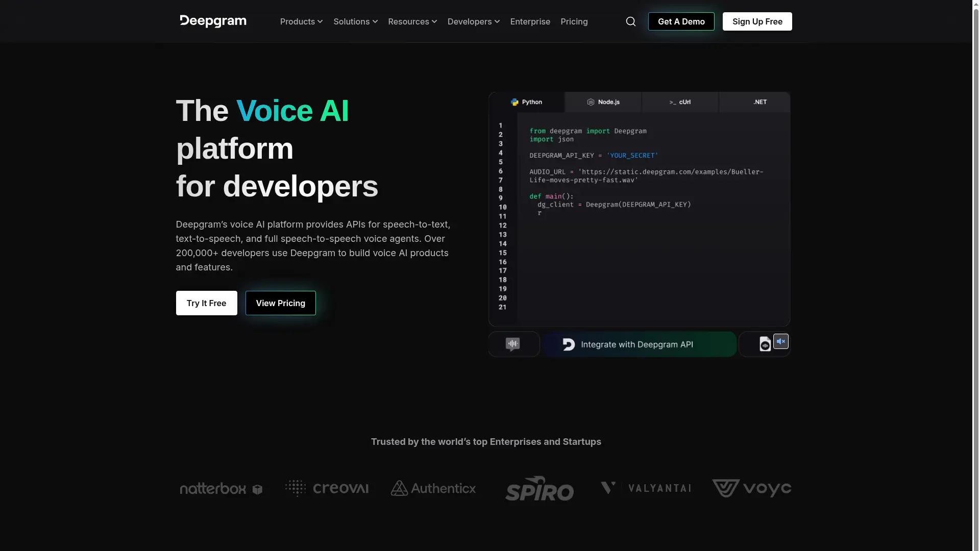Click the Sign Up Free button

click(757, 21)
